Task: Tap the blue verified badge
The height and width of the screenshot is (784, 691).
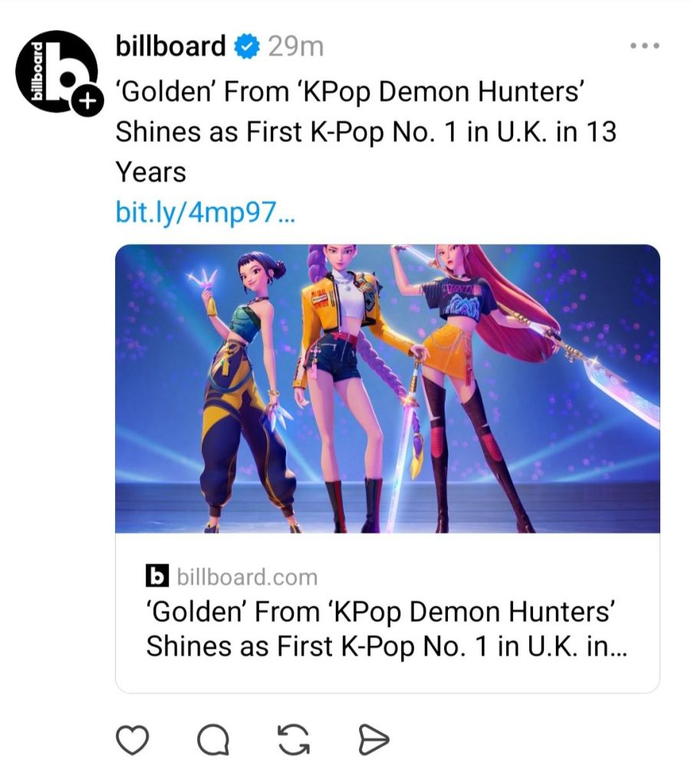Action: click(245, 47)
